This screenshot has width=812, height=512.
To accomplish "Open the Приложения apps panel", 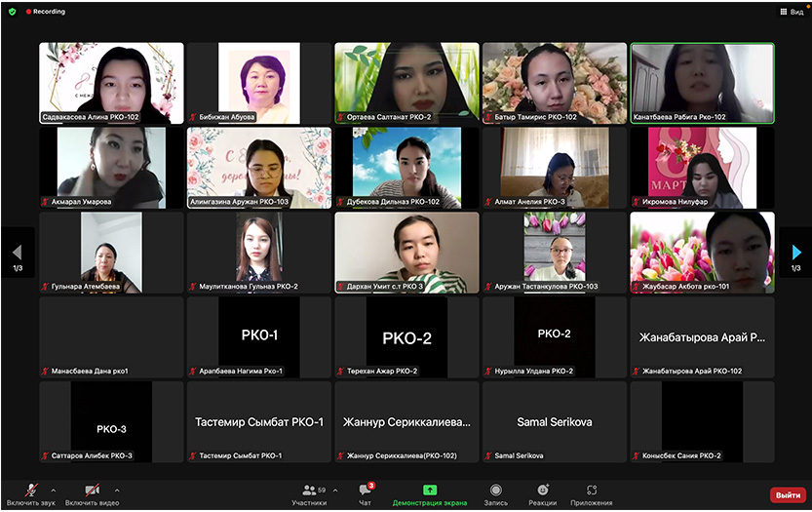I will [x=592, y=492].
